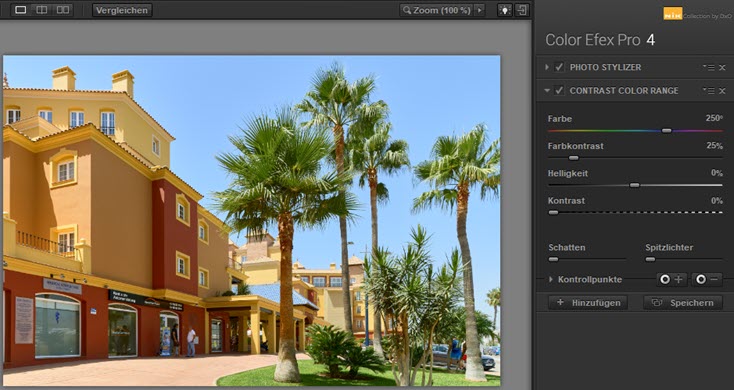Screen dimensions: 734x390
Task: Collapse the Contrast Color Range section
Action: (x=547, y=91)
